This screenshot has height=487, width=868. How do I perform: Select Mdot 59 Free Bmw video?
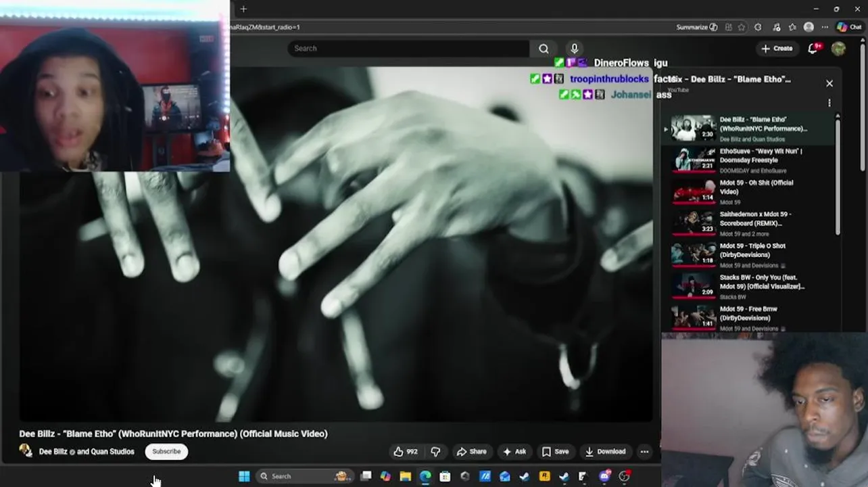749,318
